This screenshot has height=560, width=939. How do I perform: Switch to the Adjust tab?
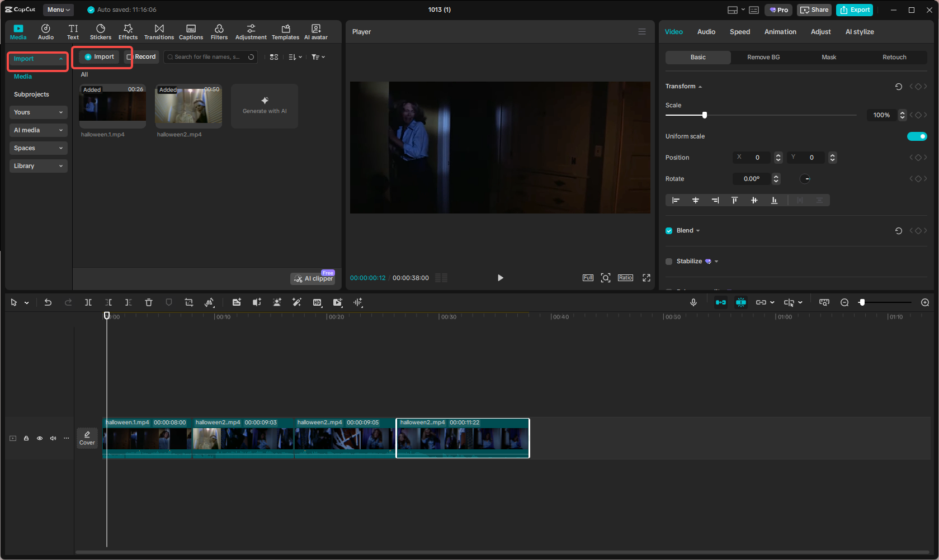point(820,32)
